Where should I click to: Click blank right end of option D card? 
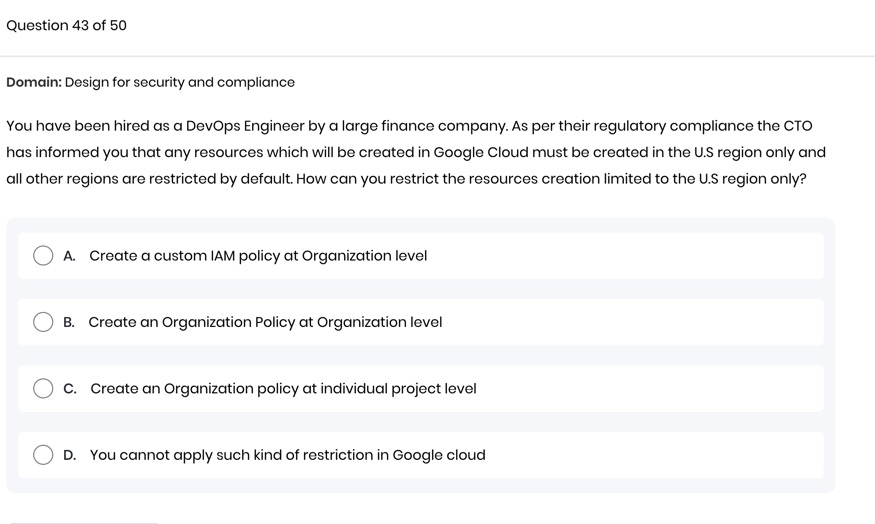700,455
